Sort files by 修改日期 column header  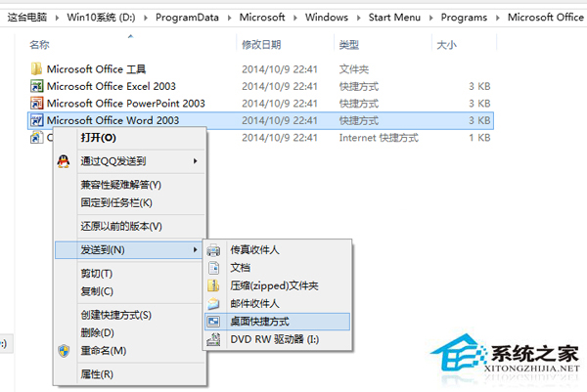(x=260, y=45)
